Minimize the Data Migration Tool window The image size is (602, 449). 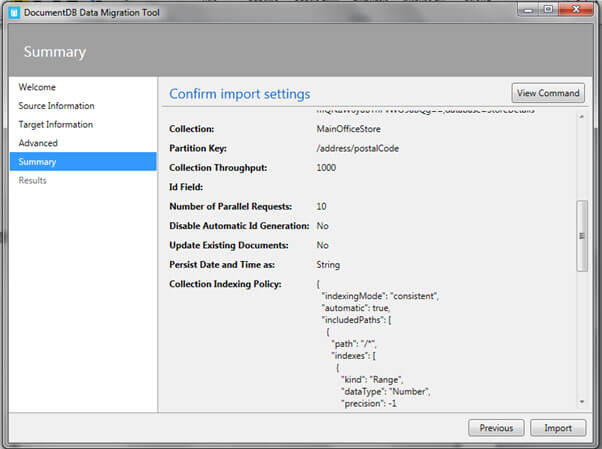click(529, 10)
